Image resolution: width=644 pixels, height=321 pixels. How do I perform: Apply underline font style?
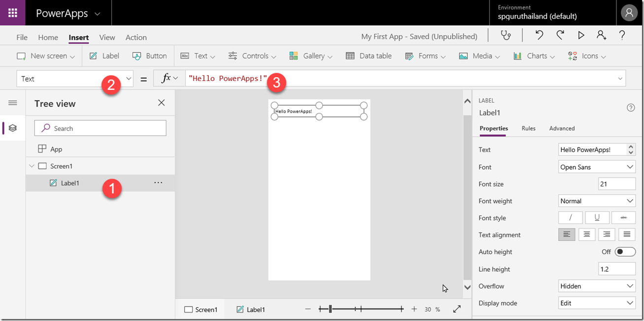click(x=597, y=218)
